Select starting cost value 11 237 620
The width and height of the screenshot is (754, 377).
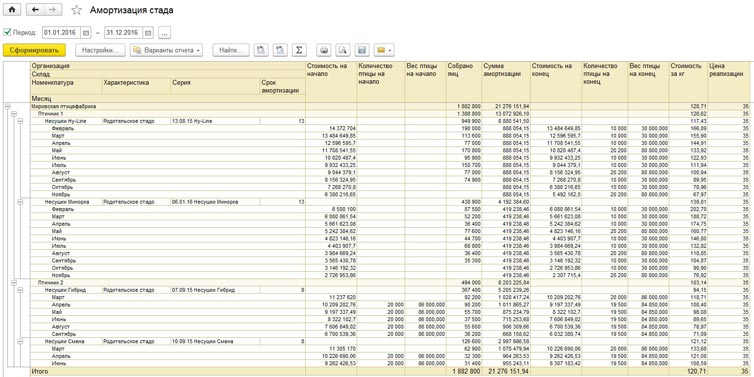(331, 297)
